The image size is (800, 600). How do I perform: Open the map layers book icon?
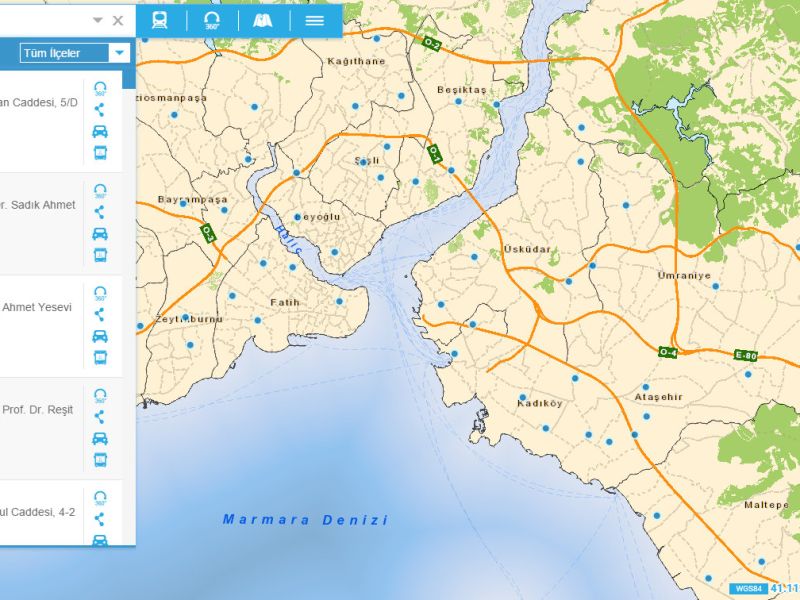263,19
